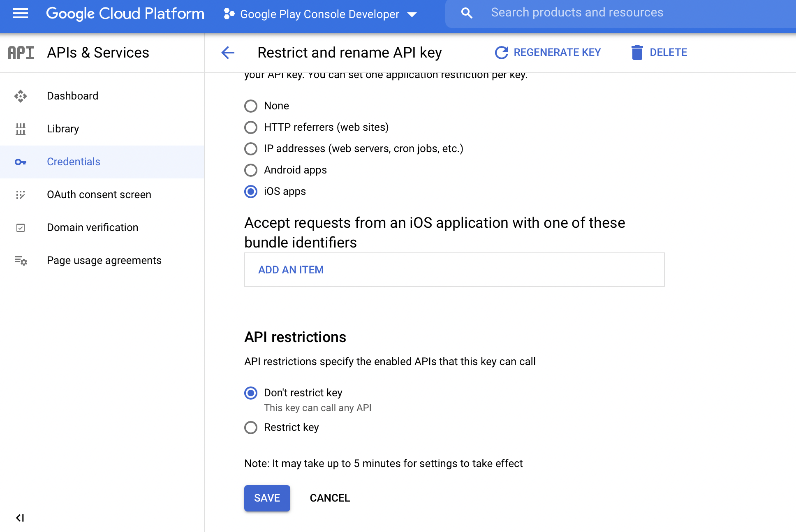Image resolution: width=796 pixels, height=532 pixels.
Task: Open the Dashboard menu item
Action: click(x=102, y=96)
